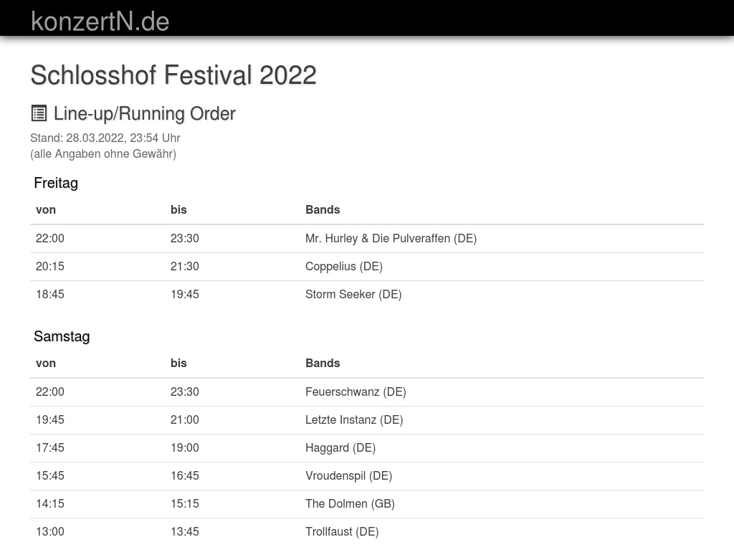This screenshot has width=734, height=560.
Task: Select the Storm Seeker (DE) entry
Action: coord(353,294)
